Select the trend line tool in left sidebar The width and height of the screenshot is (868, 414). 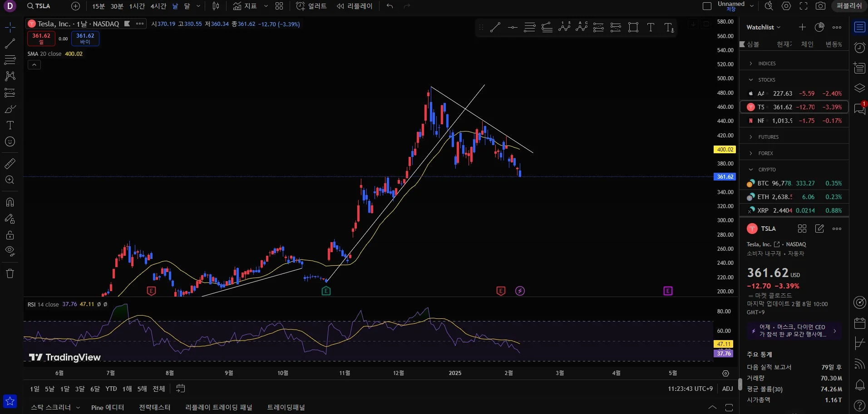click(10, 44)
